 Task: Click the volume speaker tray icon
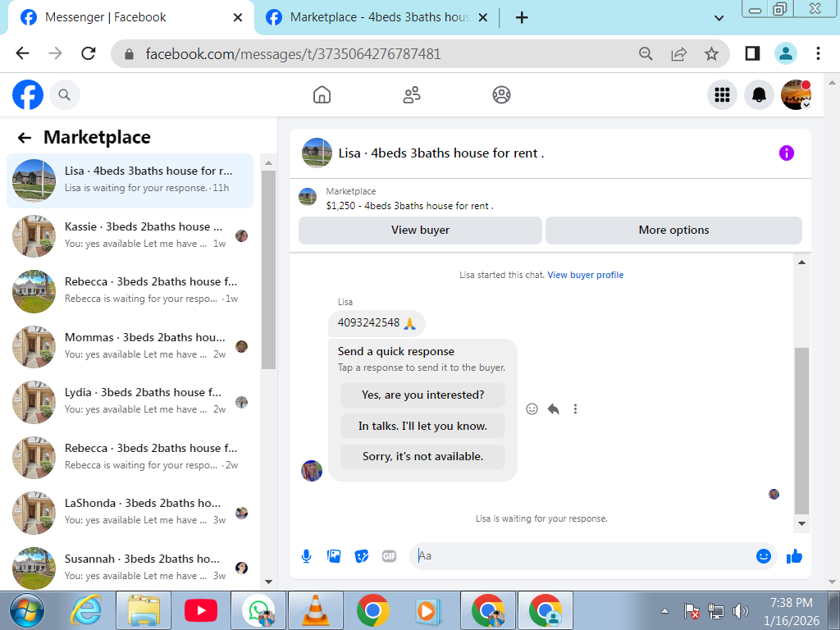click(741, 611)
